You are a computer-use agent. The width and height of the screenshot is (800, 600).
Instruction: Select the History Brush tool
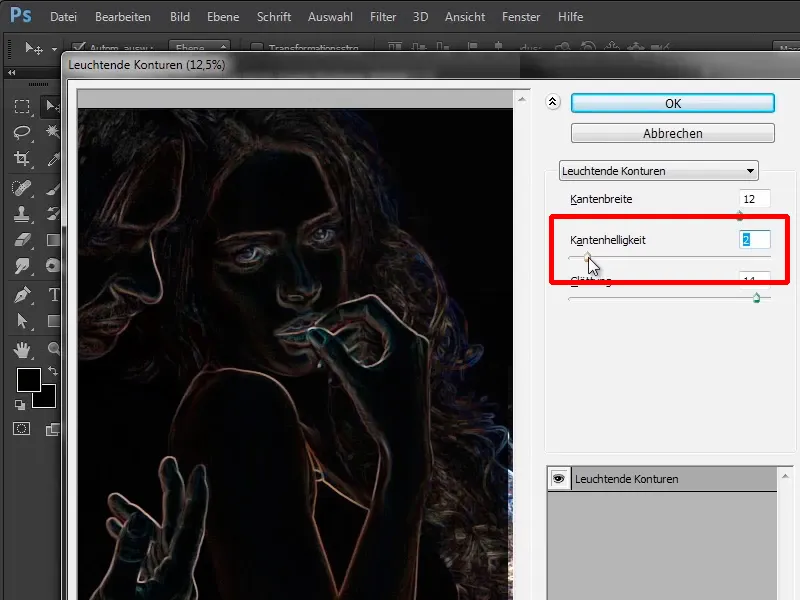click(x=53, y=214)
